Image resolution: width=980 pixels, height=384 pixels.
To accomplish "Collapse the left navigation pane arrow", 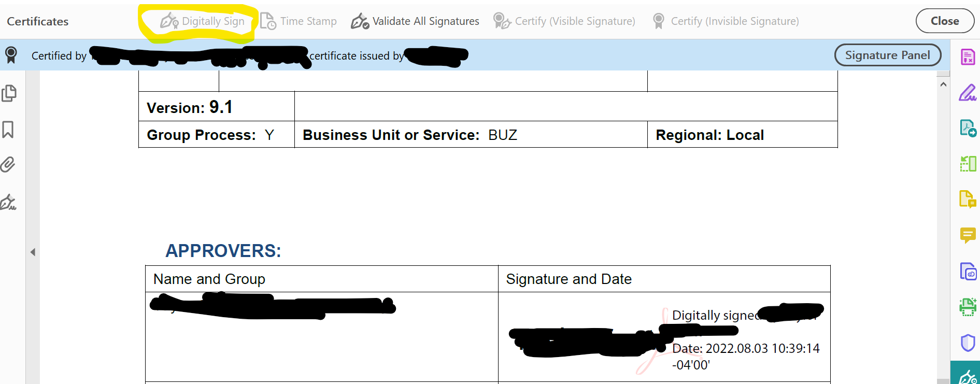I will pyautogui.click(x=33, y=252).
